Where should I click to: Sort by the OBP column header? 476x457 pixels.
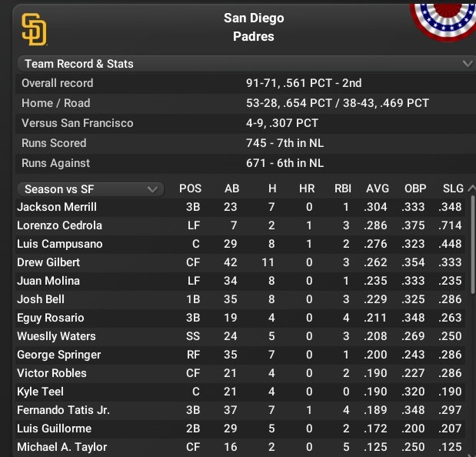click(x=415, y=188)
